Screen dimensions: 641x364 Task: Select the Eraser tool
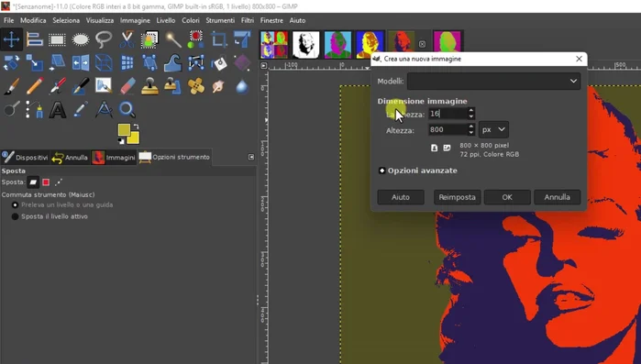(x=127, y=86)
